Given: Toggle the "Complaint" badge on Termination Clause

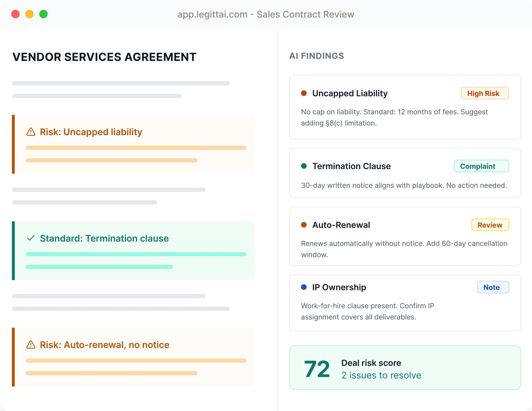Looking at the screenshot, I should [481, 166].
